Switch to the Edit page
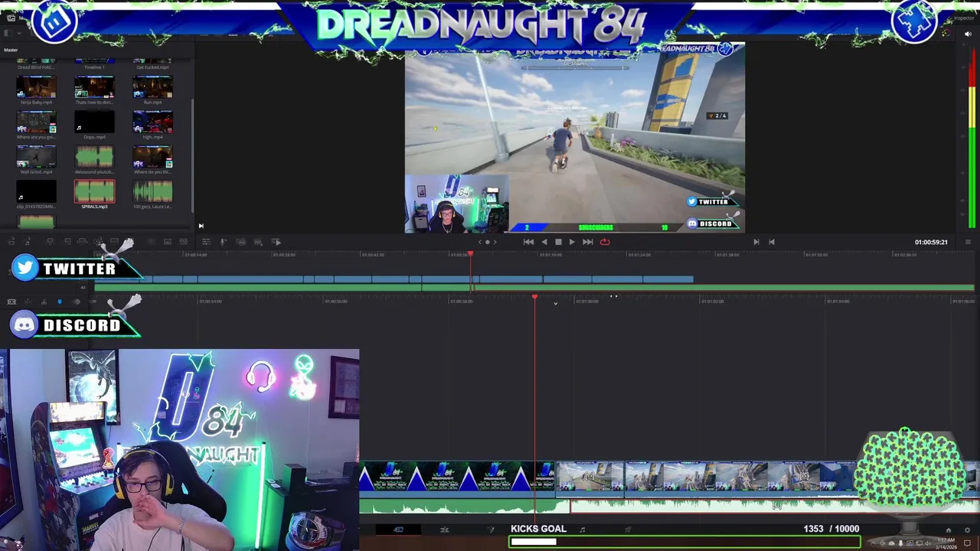980x551 pixels. pos(444,529)
